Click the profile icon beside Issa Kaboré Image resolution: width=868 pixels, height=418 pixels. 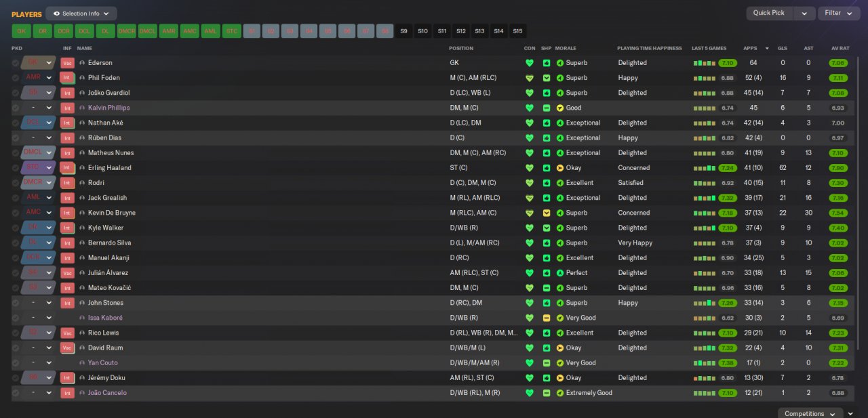(x=82, y=318)
